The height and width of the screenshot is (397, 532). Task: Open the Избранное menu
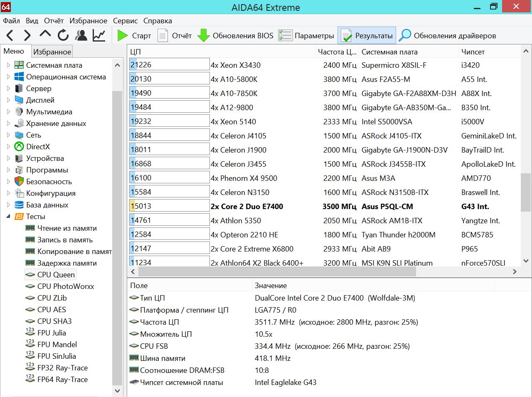[x=88, y=21]
